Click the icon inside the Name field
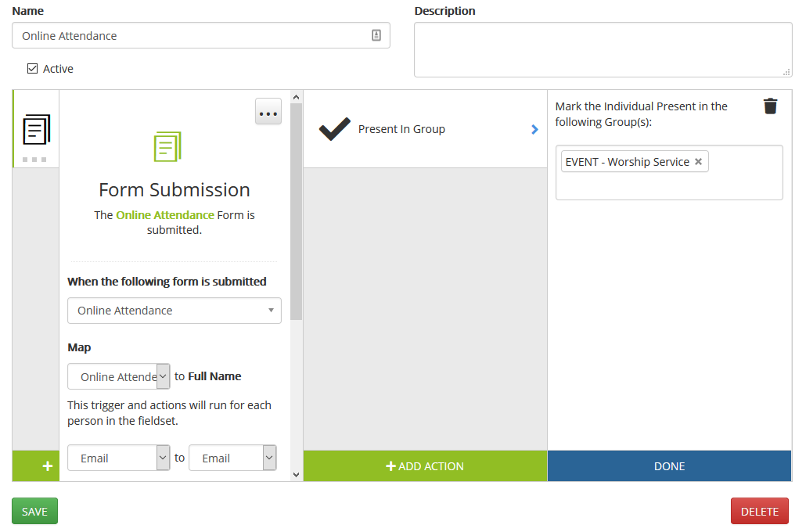This screenshot has height=532, width=806. click(376, 34)
